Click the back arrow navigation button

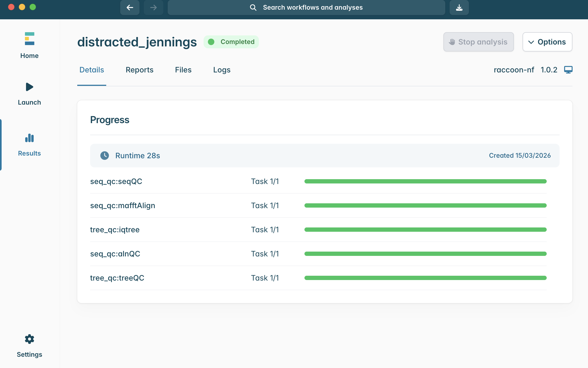point(130,8)
